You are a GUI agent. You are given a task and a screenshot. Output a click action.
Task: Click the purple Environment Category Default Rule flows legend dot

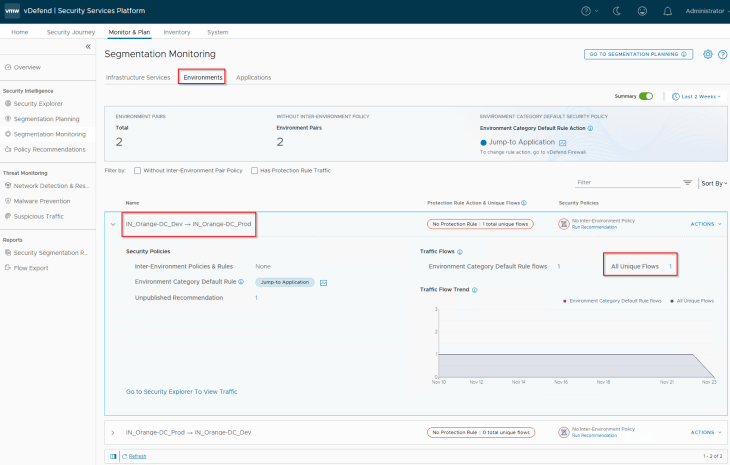[565, 300]
